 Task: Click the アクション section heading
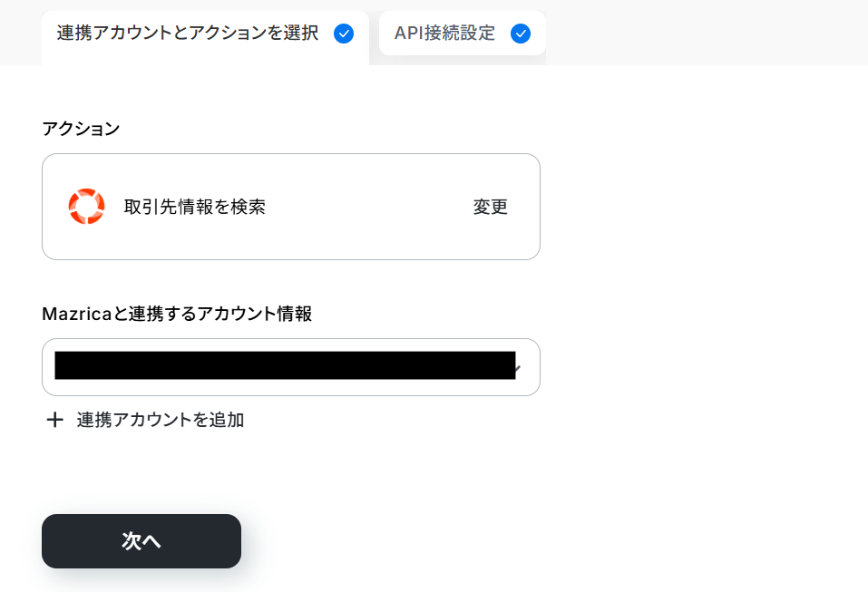coord(81,129)
